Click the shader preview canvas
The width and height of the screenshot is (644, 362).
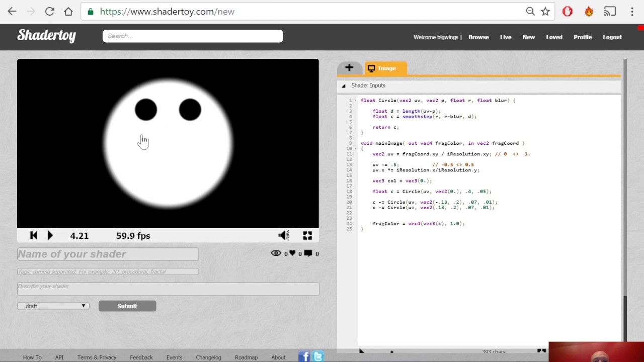click(168, 143)
